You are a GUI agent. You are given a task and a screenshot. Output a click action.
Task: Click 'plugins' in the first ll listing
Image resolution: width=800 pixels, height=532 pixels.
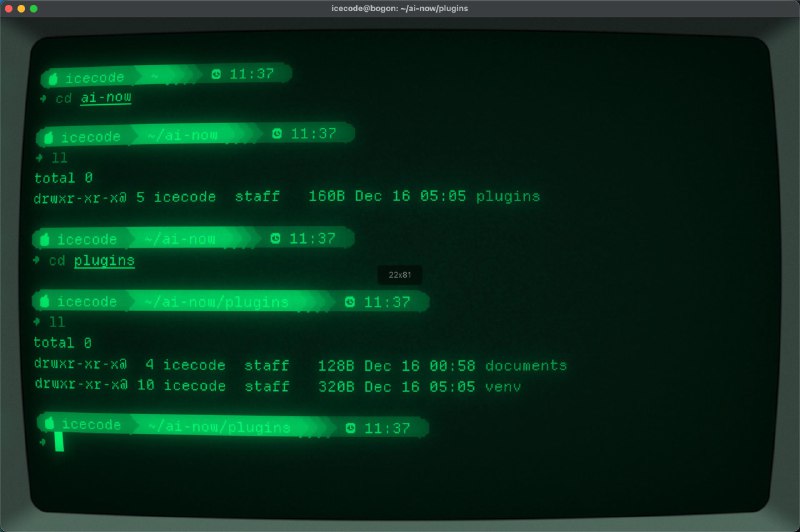[x=508, y=197]
